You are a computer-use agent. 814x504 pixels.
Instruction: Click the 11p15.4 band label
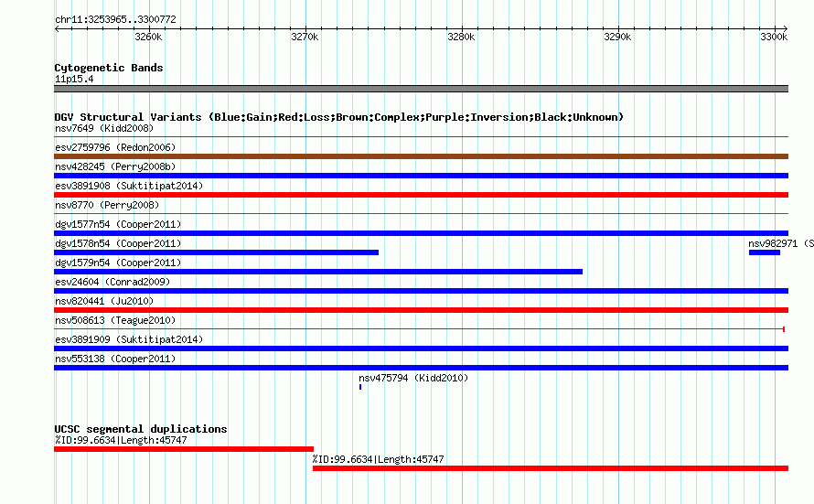[74, 79]
